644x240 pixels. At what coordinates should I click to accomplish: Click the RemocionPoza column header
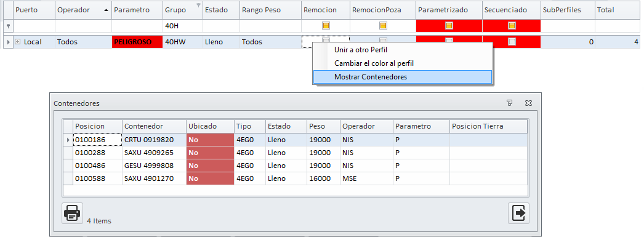(x=383, y=10)
